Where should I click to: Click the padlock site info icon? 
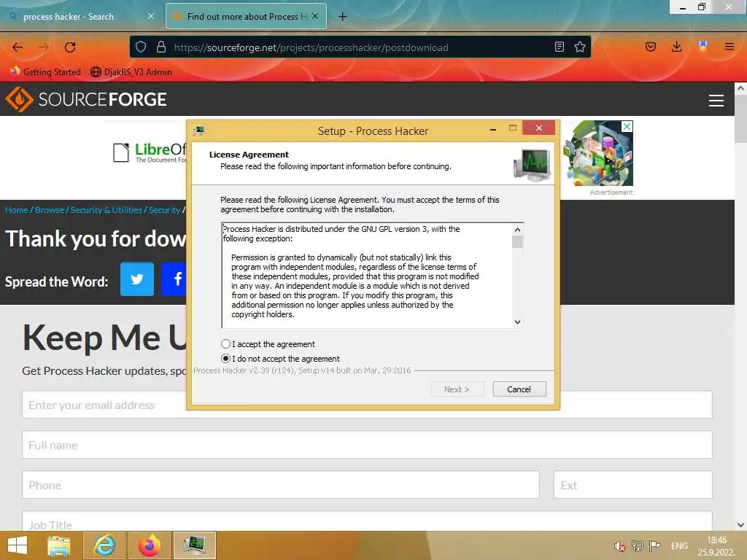[x=161, y=47]
